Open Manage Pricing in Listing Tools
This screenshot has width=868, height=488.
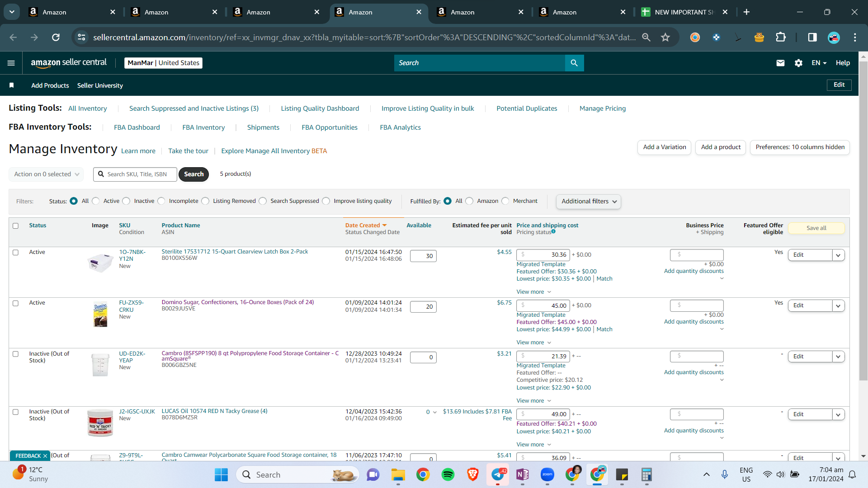(x=603, y=108)
